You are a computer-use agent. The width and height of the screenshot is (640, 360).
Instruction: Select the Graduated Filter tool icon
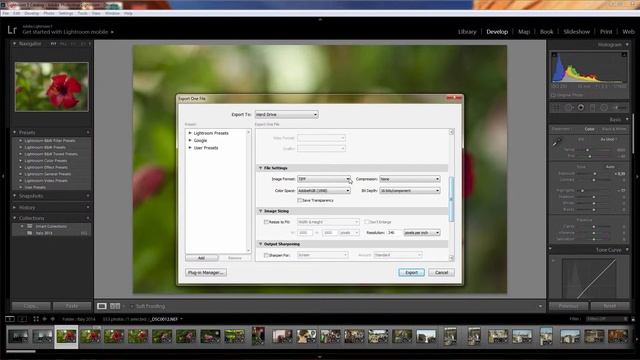[x=592, y=107]
